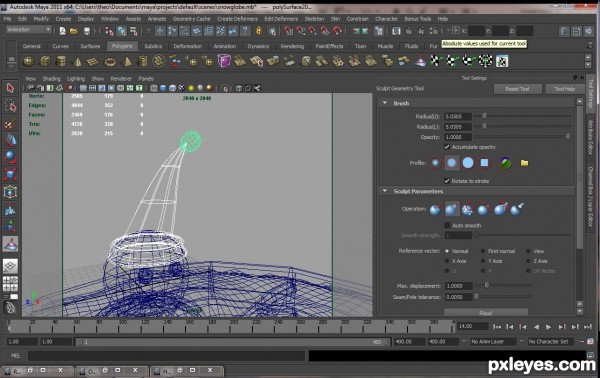This screenshot has height=378, width=600.
Task: Enable the Auto smooth checkbox
Action: pos(447,225)
